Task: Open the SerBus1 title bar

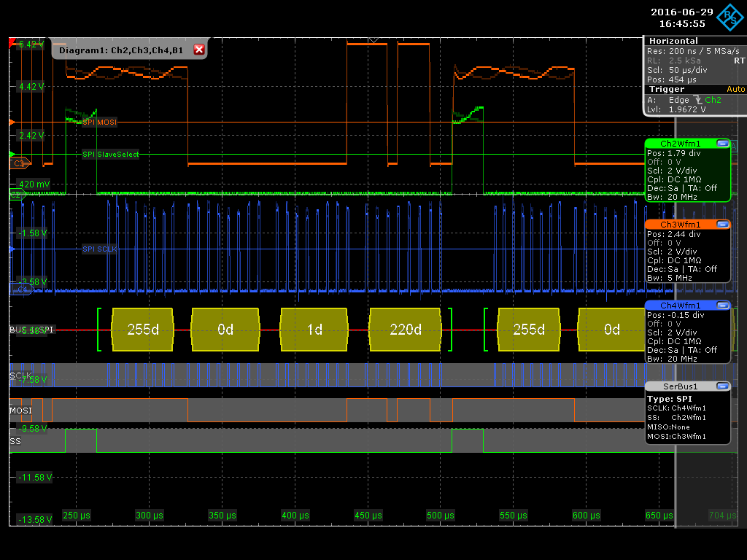Action: click(681, 386)
